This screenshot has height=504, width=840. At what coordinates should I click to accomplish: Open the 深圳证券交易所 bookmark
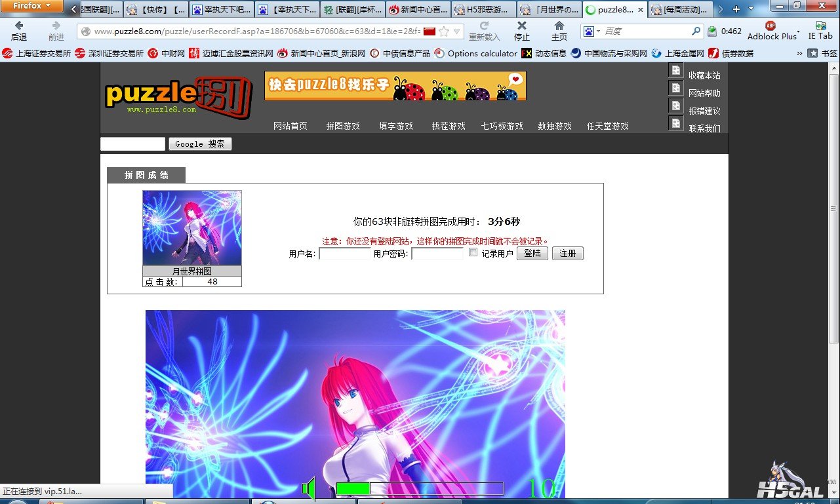point(109,54)
